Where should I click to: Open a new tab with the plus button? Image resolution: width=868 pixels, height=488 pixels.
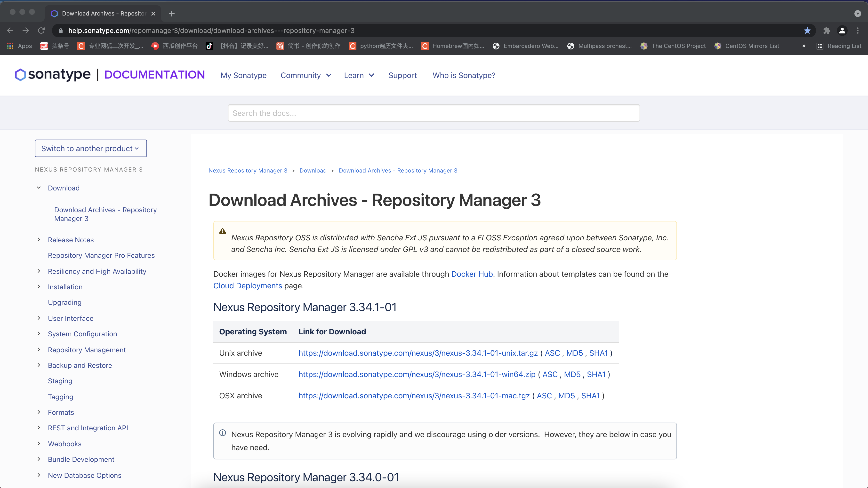(171, 14)
